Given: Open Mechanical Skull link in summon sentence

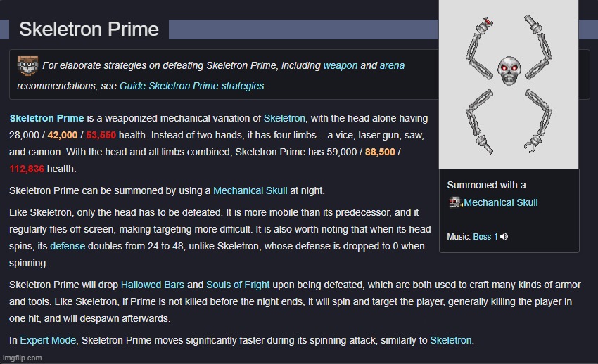Looking at the screenshot, I should pos(250,190).
